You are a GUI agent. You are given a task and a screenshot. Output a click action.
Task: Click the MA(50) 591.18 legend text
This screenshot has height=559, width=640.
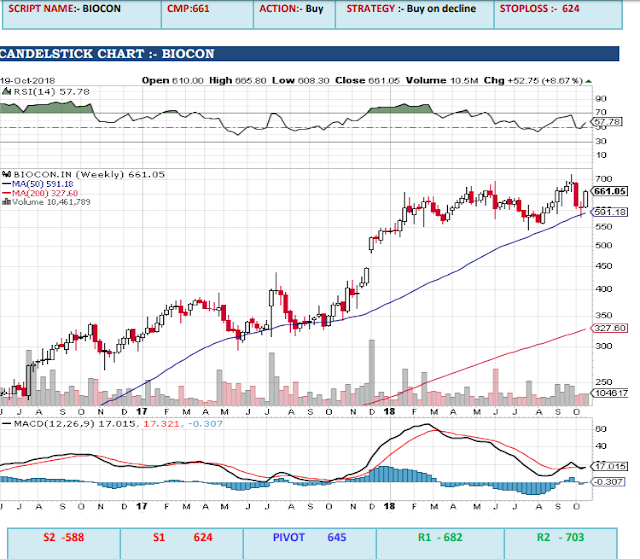point(42,184)
